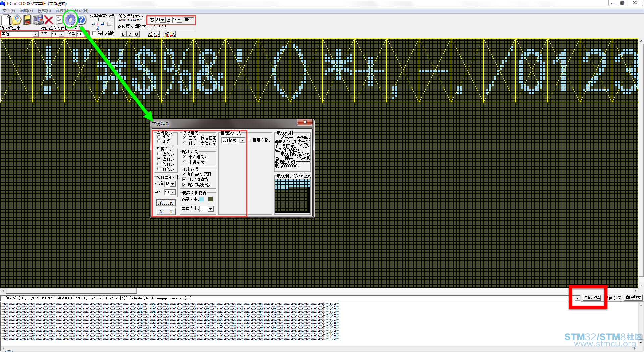This screenshot has width=644, height=352.
Task: Click the open folder icon
Action: tap(16, 20)
